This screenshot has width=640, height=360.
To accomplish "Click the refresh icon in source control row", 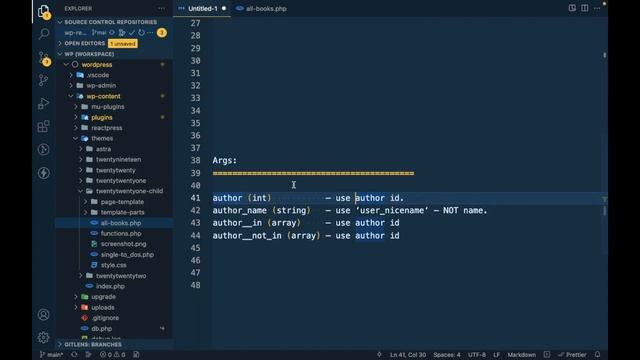I will pyautogui.click(x=141, y=33).
